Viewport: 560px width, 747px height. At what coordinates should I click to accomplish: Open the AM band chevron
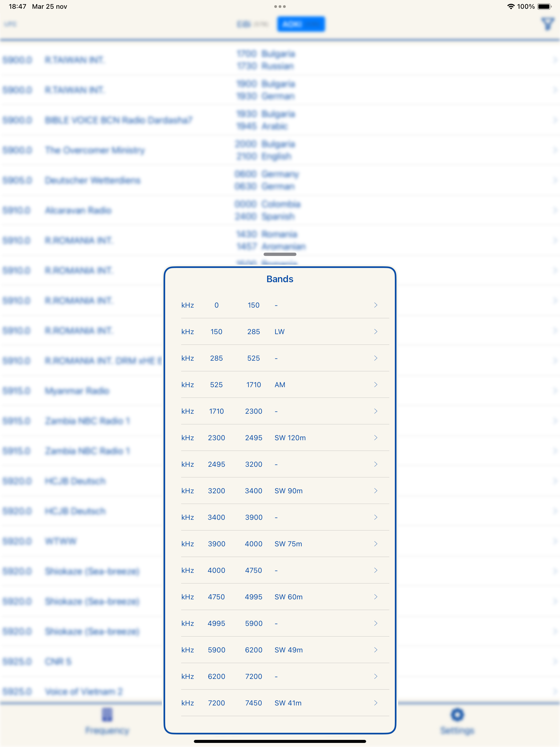pyautogui.click(x=376, y=385)
